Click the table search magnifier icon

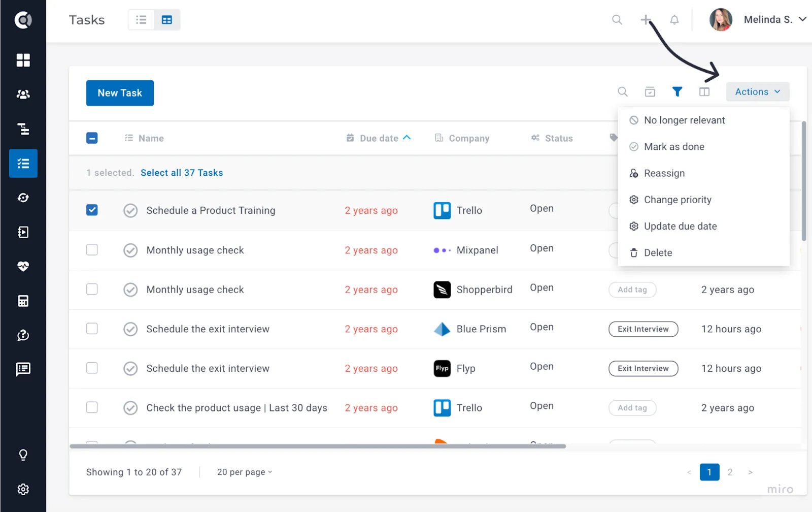click(623, 92)
